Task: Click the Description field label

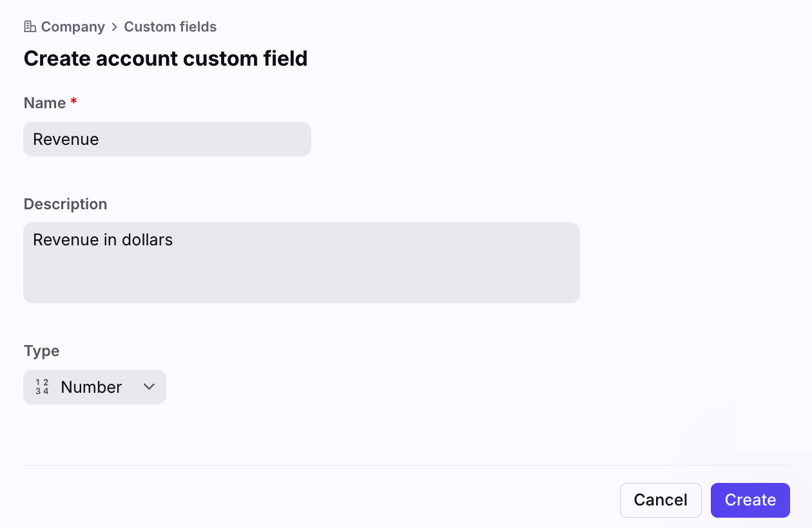Action: 65,204
